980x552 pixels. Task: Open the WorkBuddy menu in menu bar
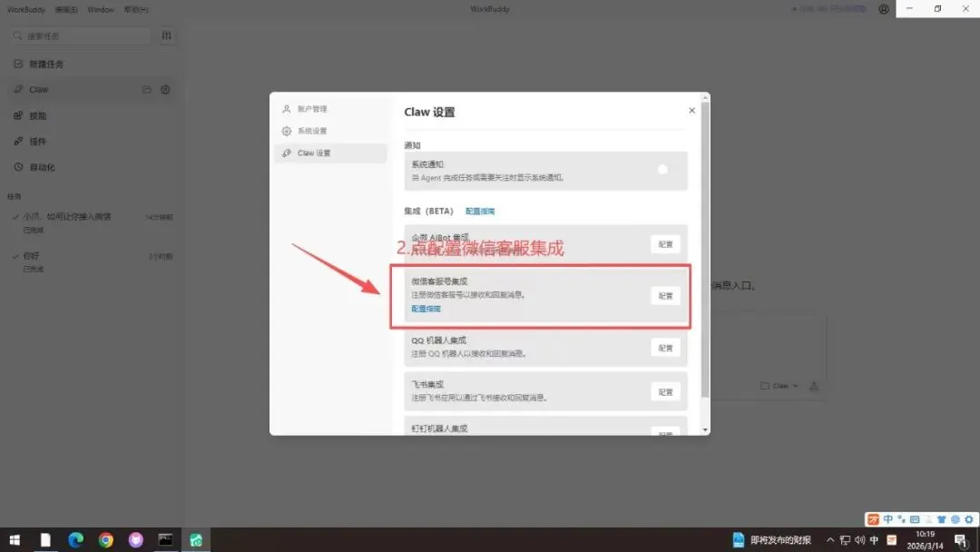[x=26, y=9]
